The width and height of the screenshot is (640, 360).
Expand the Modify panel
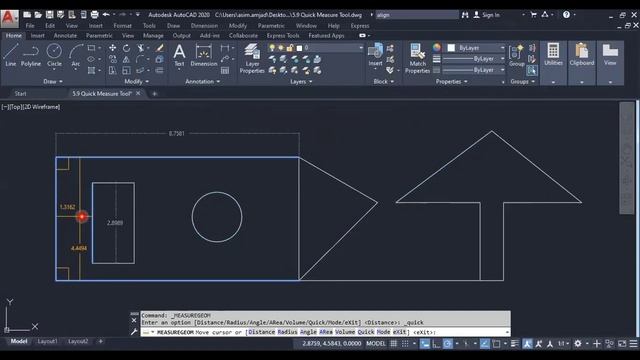(x=136, y=82)
